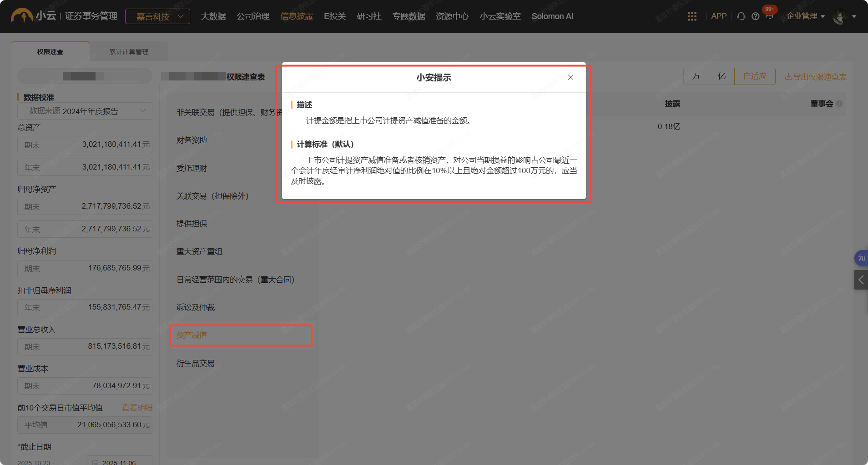
Task: Open the 大数据 menu
Action: click(213, 16)
